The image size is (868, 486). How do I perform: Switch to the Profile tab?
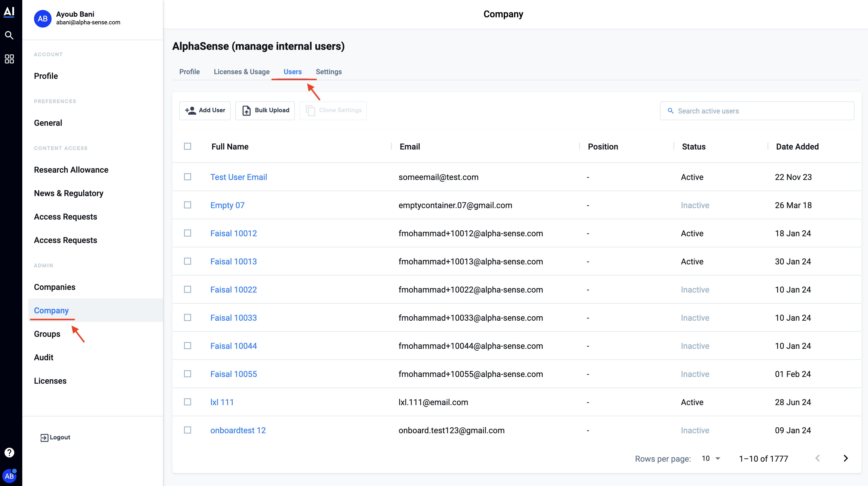point(189,72)
